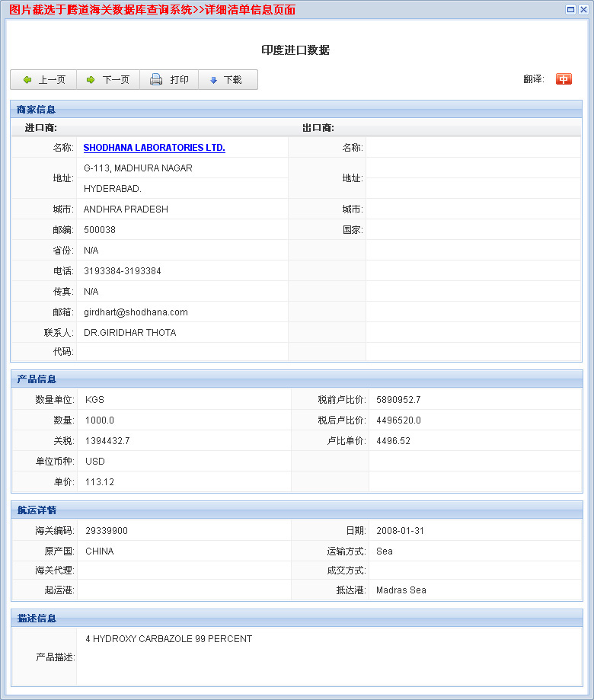Click the customs code 29339900

pyautogui.click(x=107, y=531)
